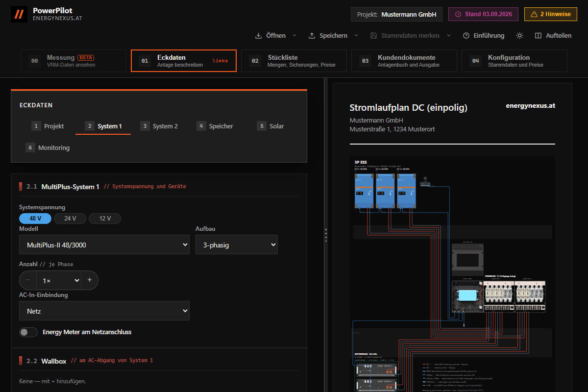Click the Stromlaufplan DC diagram preview

(x=452, y=274)
